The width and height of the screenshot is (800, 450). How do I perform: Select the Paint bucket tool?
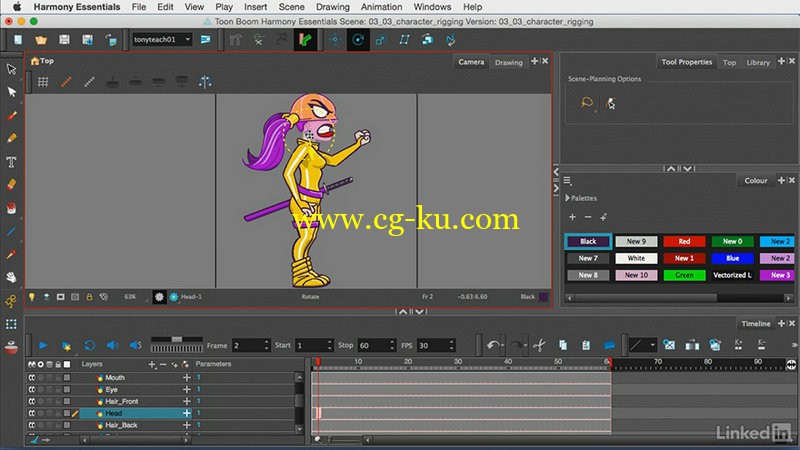tap(11, 208)
